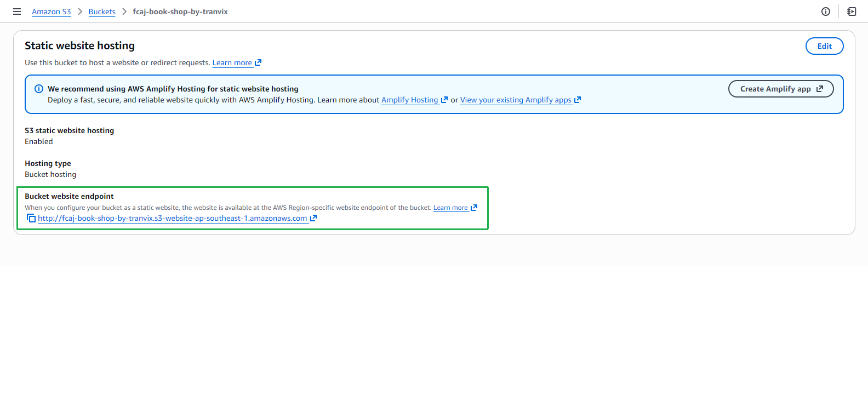The width and height of the screenshot is (868, 395).
Task: Click the Hosting type label
Action: click(48, 163)
